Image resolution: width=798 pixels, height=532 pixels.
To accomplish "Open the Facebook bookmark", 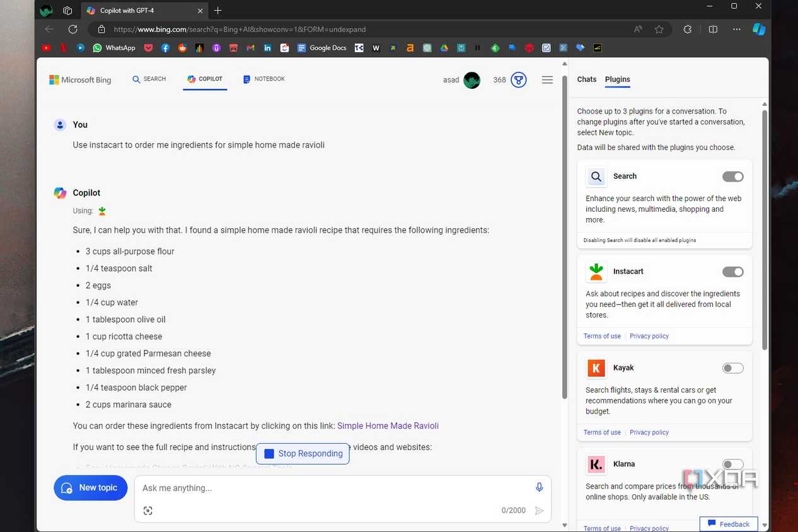I will (x=165, y=47).
